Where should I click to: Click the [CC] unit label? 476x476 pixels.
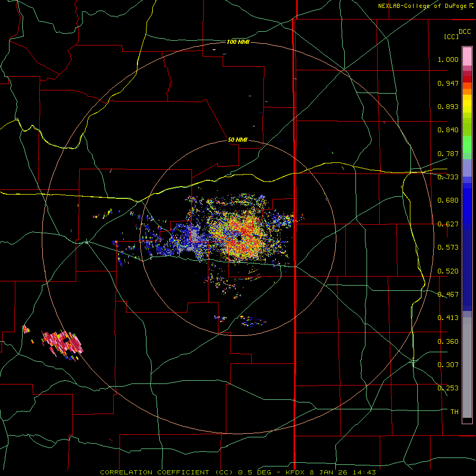(x=451, y=36)
